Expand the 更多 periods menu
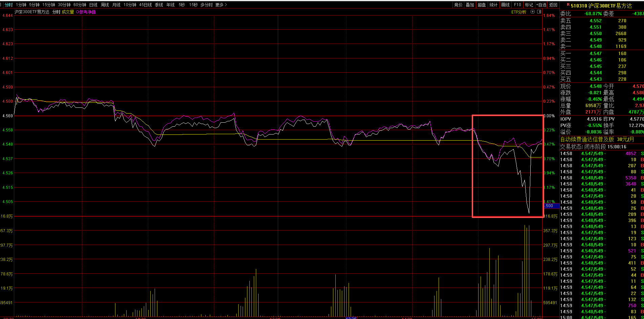Screen dimensions: 644x319 (221, 5)
